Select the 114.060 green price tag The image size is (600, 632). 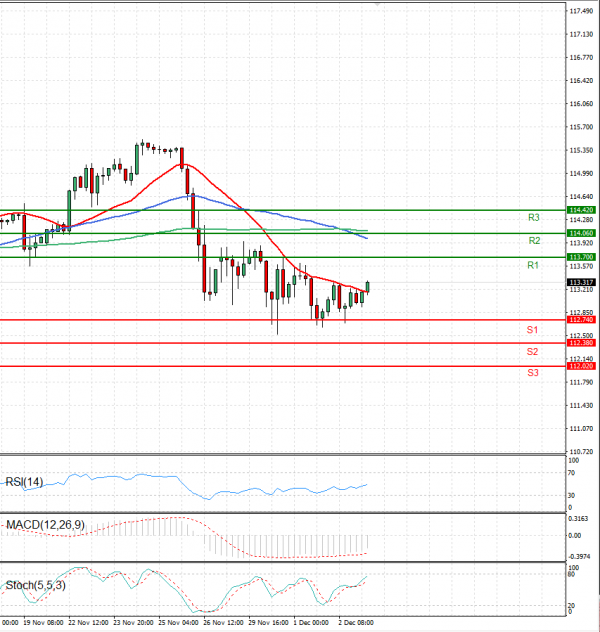(581, 233)
